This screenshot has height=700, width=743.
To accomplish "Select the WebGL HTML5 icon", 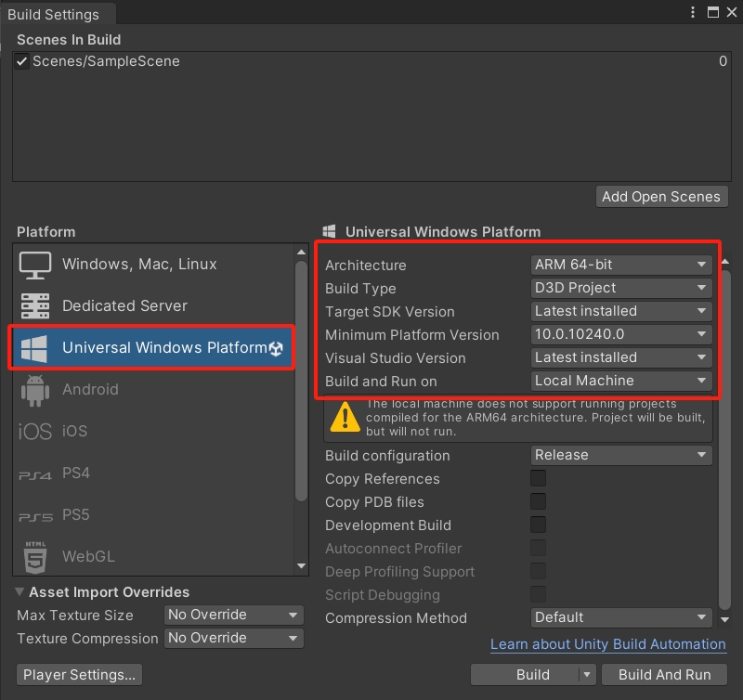I will (34, 557).
